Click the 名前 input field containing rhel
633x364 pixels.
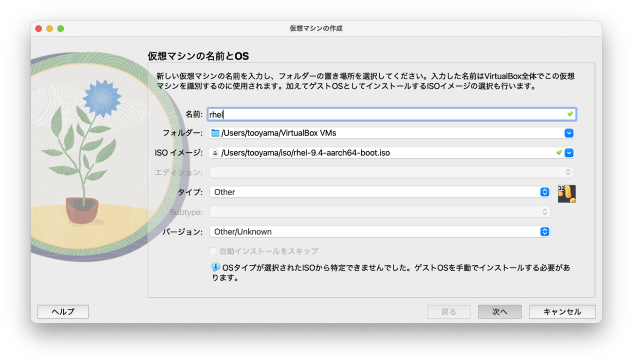391,114
